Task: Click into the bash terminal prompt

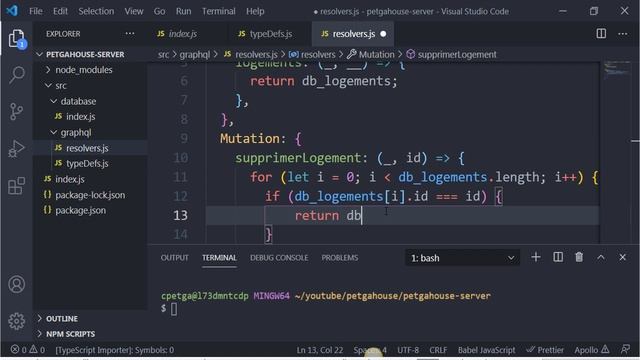Action: [173, 309]
